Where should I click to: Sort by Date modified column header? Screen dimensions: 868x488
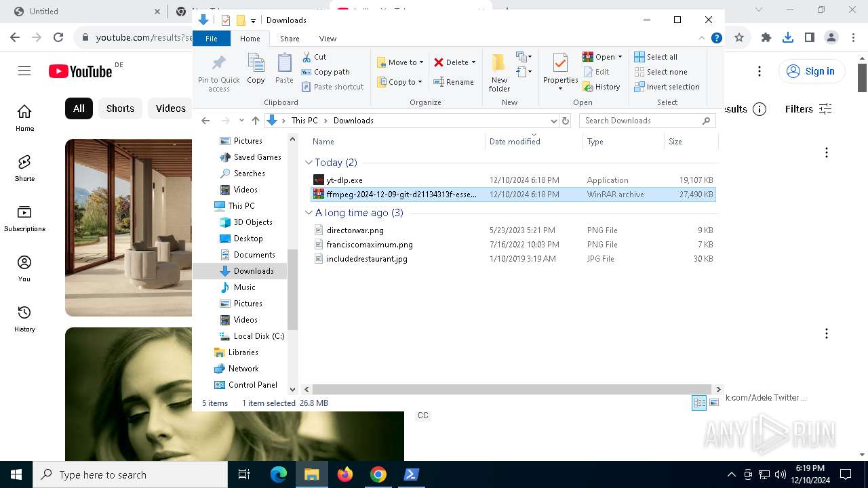534,142
